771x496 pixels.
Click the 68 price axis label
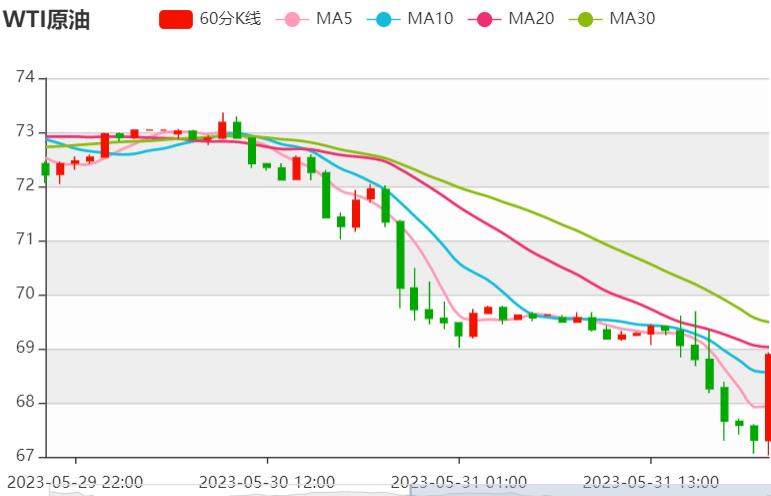(25, 401)
